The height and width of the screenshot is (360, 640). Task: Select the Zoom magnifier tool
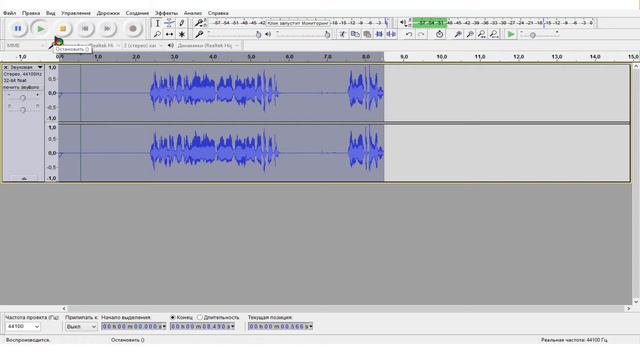(158, 34)
